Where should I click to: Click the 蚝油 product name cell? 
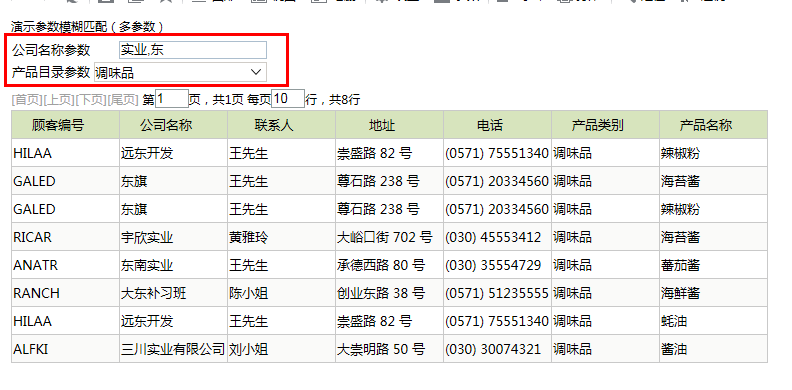(x=713, y=321)
